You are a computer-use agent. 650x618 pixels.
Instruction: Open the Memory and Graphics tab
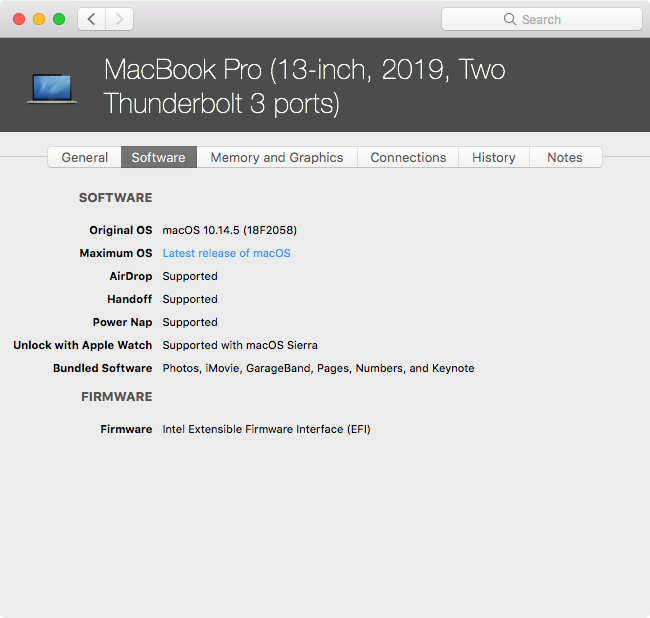pos(276,157)
